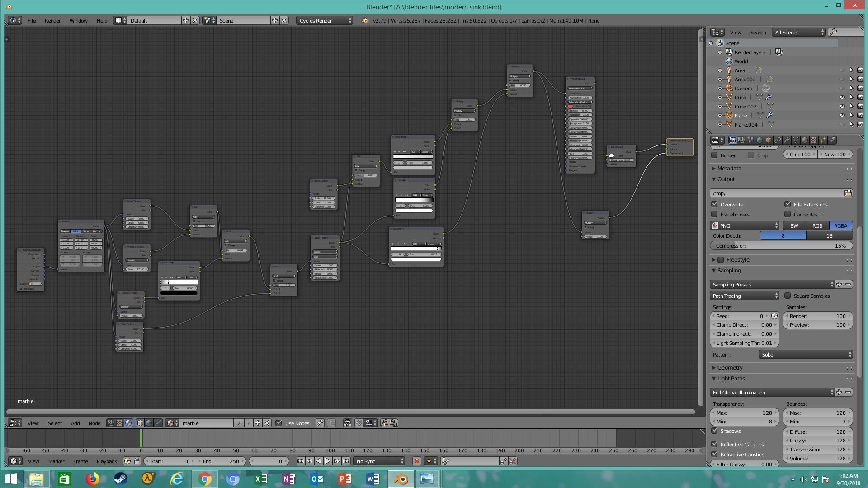Click the record keyframe button
Image resolution: width=868 pixels, height=488 pixels.
tap(416, 461)
